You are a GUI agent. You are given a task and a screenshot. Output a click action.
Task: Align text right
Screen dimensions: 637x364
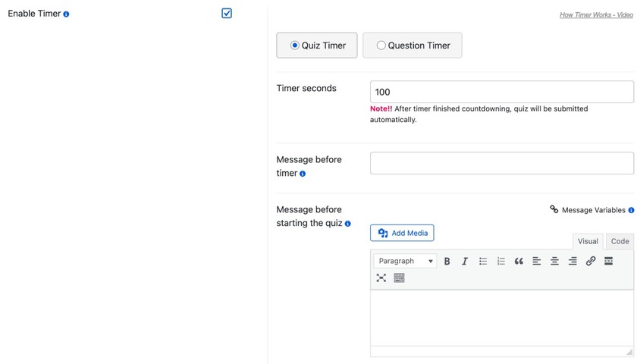573,261
